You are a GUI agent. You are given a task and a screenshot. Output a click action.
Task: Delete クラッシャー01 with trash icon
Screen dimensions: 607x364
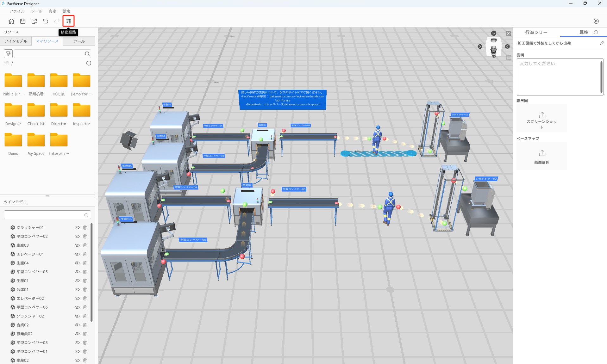pyautogui.click(x=85, y=227)
